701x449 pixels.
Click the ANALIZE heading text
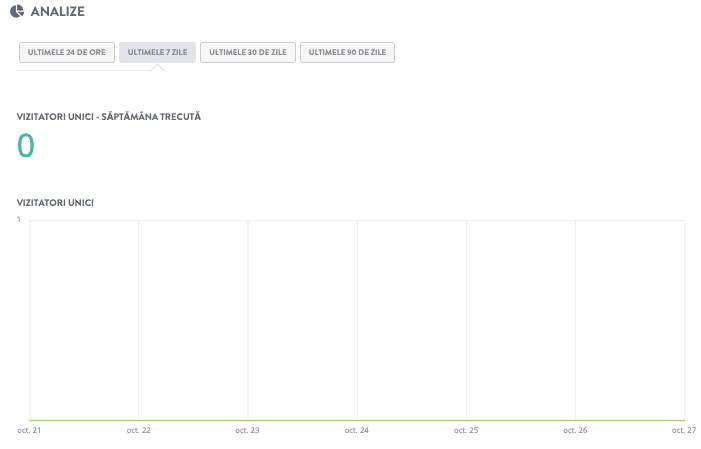58,11
